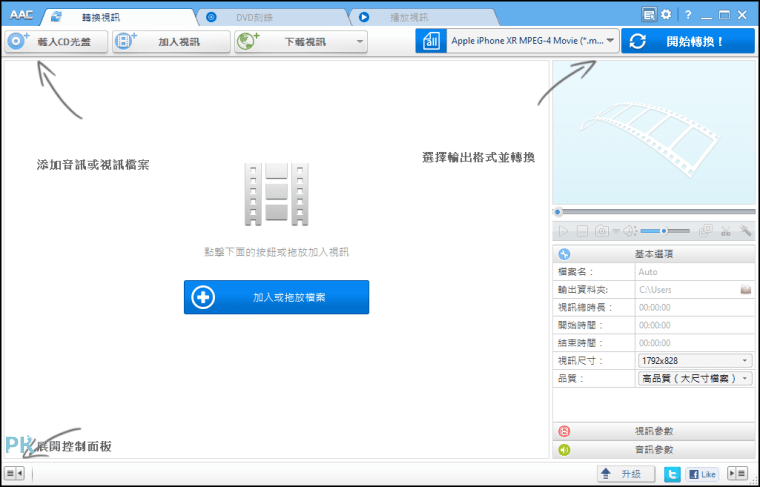760x487 pixels.
Task: Click the AAC application logo
Action: click(21, 16)
